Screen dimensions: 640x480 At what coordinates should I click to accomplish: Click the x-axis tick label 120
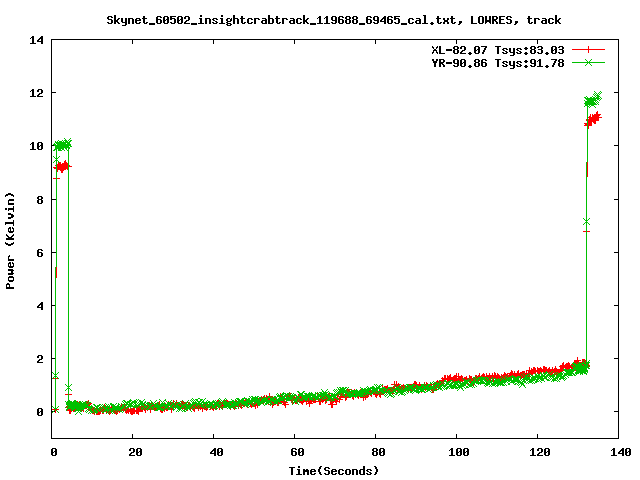click(540, 452)
